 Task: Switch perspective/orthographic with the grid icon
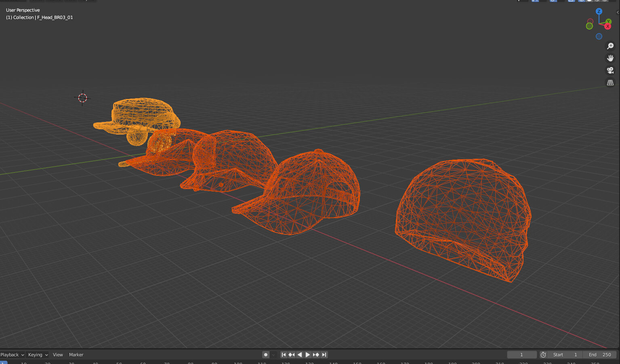[610, 82]
